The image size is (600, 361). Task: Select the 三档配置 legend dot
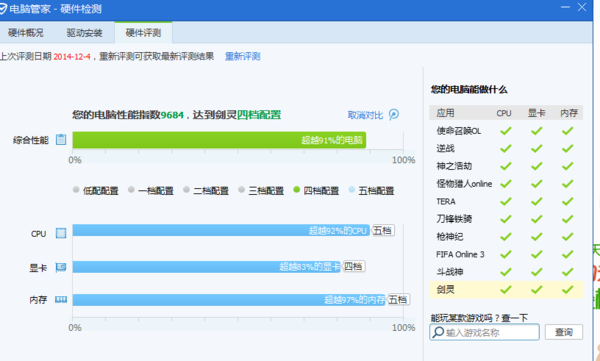pyautogui.click(x=241, y=189)
